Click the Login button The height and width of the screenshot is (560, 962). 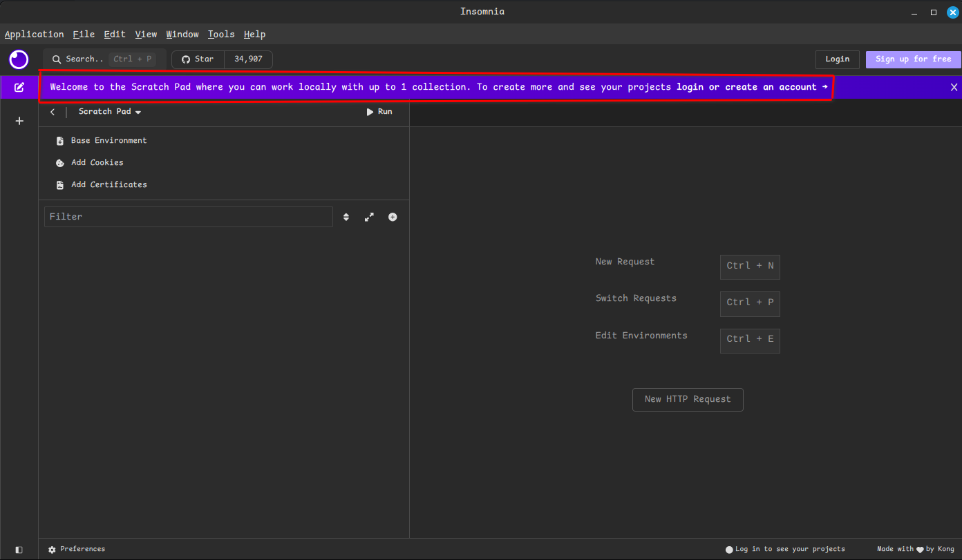[x=838, y=59]
